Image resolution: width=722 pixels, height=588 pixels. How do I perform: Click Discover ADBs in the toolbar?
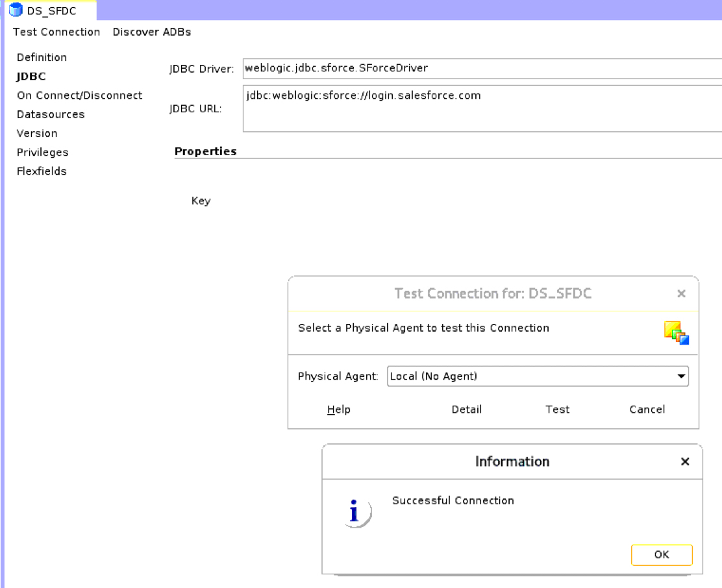[x=152, y=32]
